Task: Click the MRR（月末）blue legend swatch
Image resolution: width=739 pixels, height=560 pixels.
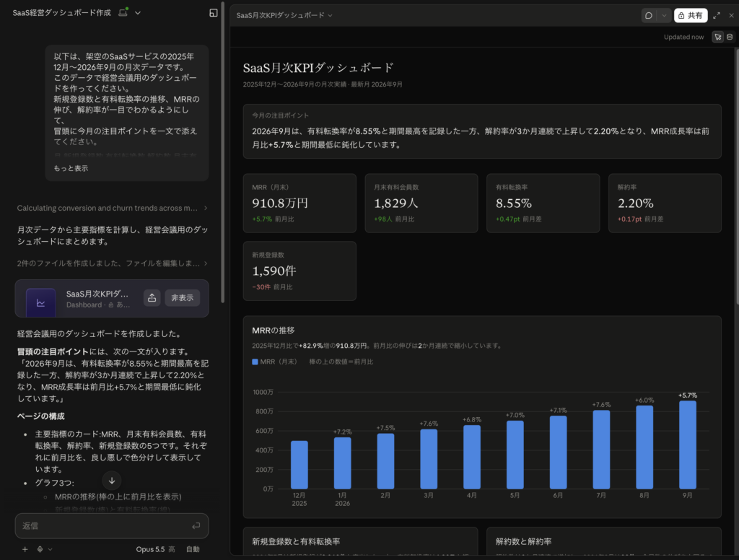Action: click(x=255, y=362)
